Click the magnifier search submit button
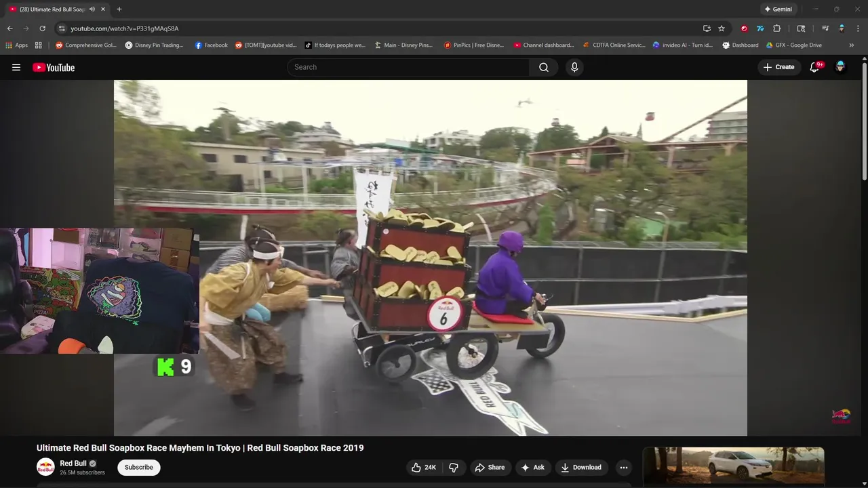 (x=544, y=67)
